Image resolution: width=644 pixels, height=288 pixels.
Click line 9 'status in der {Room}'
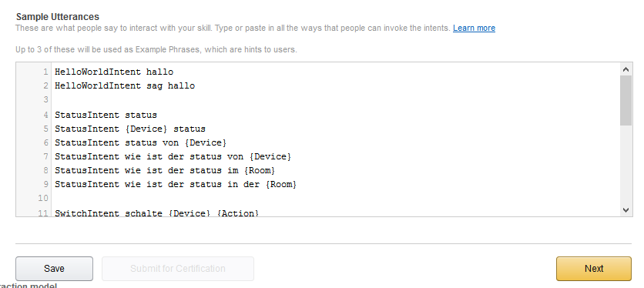(x=176, y=185)
